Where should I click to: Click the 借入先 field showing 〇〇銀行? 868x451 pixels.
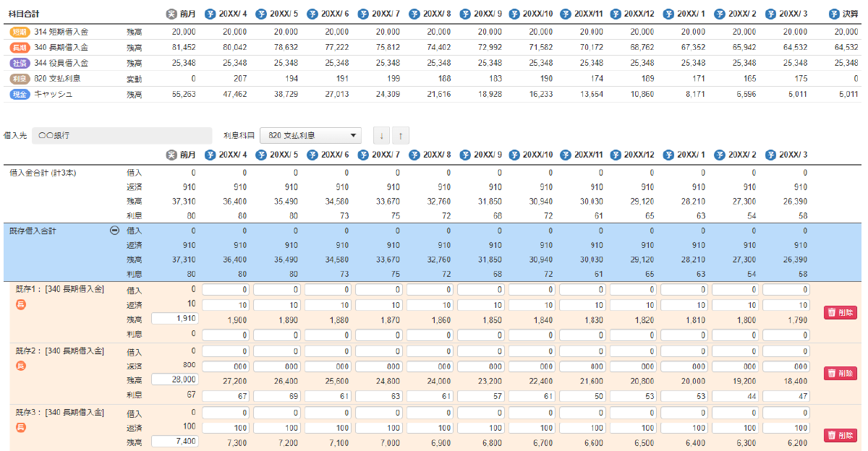[122, 135]
